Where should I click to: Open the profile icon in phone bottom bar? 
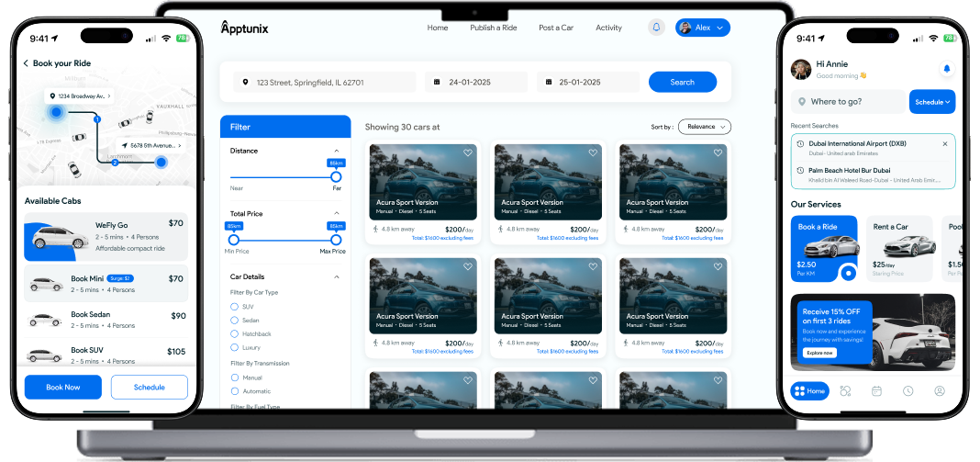pyautogui.click(x=939, y=390)
